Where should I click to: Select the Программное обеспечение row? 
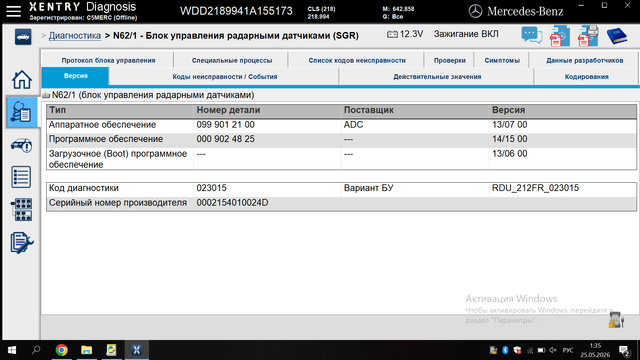coord(341,140)
